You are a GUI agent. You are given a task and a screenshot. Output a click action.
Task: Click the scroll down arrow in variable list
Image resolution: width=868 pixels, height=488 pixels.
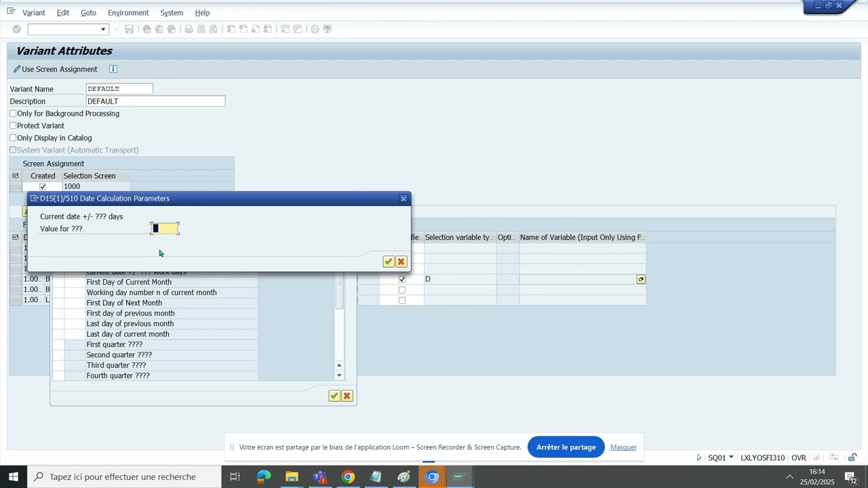[x=340, y=375]
